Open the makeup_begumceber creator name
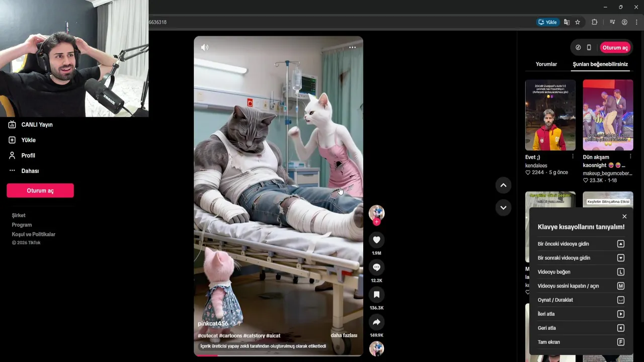The height and width of the screenshot is (362, 644). (608, 173)
